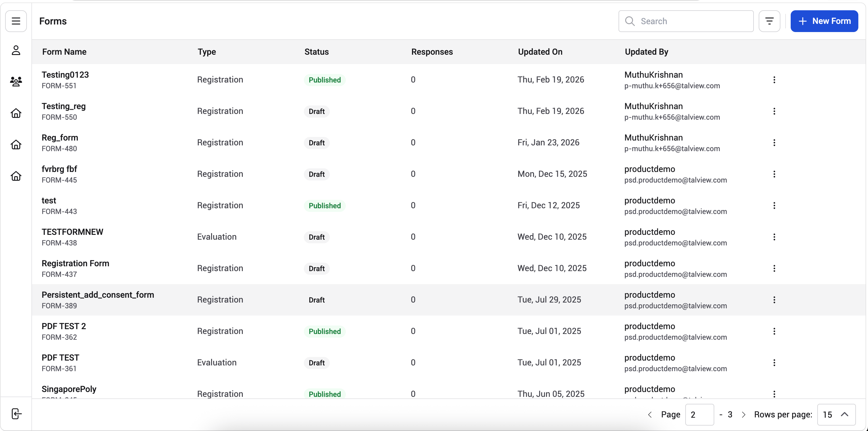
Task: Open the hamburger sidebar menu
Action: pyautogui.click(x=16, y=21)
